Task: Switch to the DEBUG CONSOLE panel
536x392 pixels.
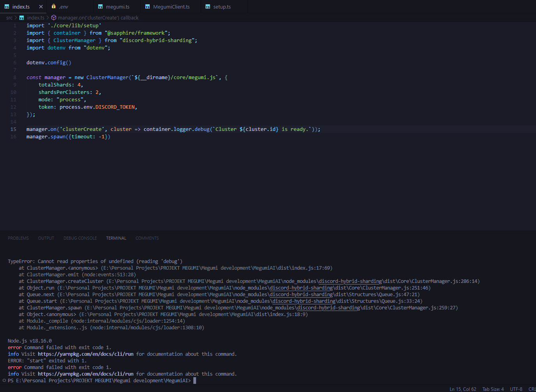Action: coord(80,238)
